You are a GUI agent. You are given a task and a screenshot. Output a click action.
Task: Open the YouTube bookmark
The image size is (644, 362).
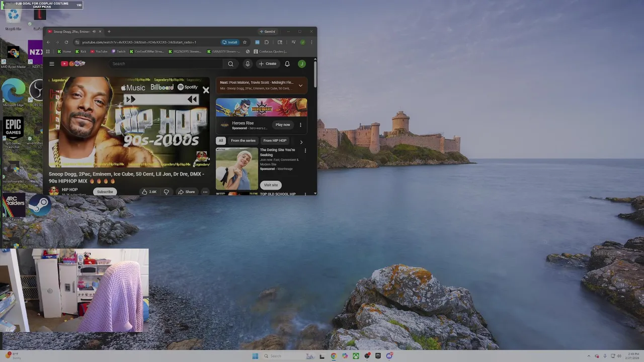pos(99,51)
